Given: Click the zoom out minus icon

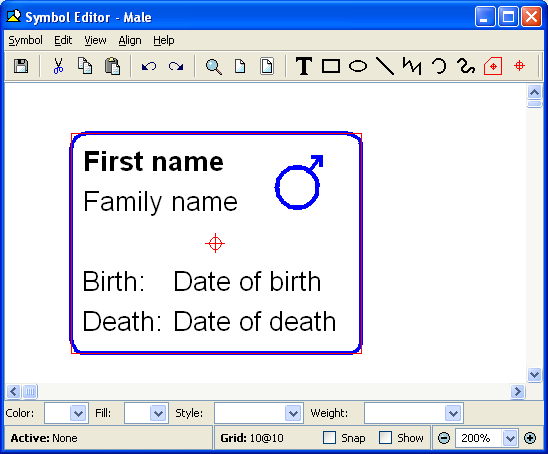Looking at the screenshot, I should pyautogui.click(x=444, y=438).
